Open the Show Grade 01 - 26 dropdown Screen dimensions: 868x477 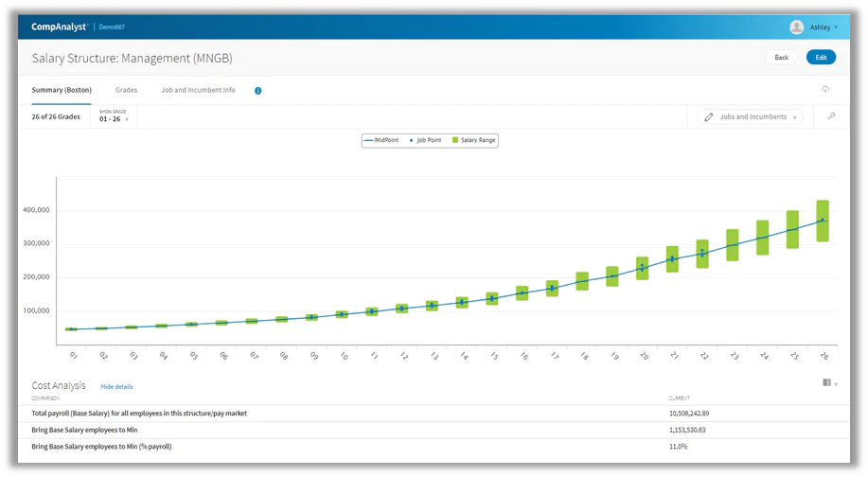pyautogui.click(x=114, y=116)
